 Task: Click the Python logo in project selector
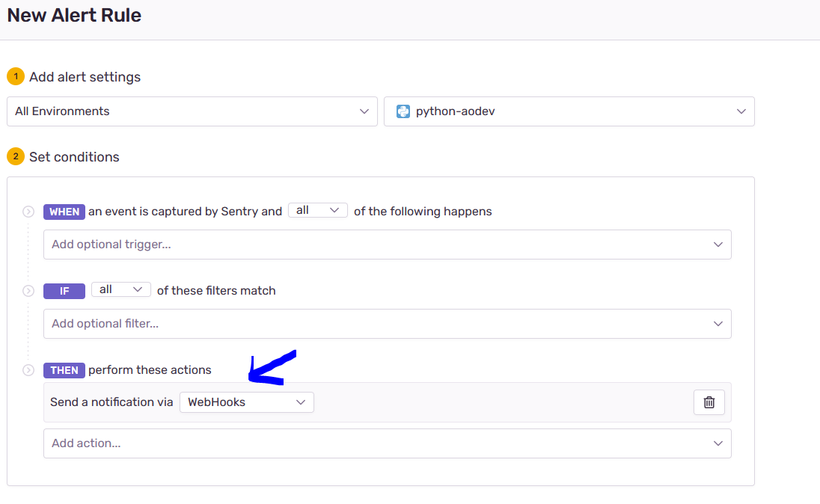click(x=403, y=111)
